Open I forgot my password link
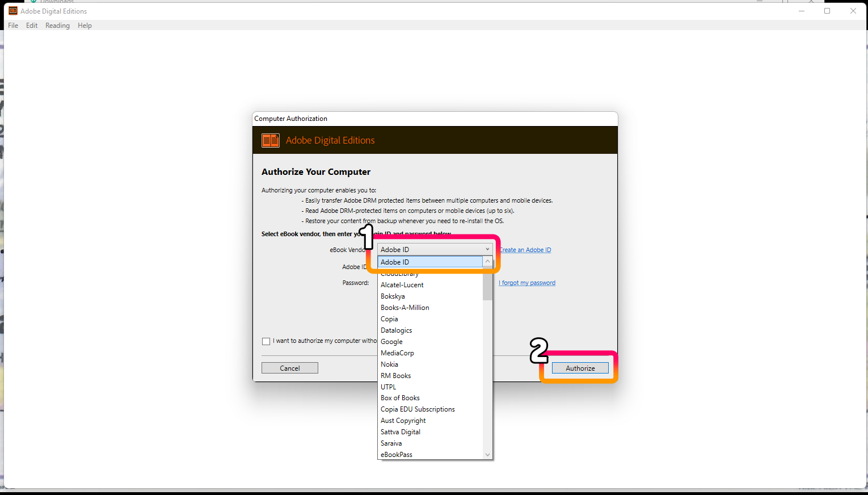The width and height of the screenshot is (868, 495). [x=527, y=283]
